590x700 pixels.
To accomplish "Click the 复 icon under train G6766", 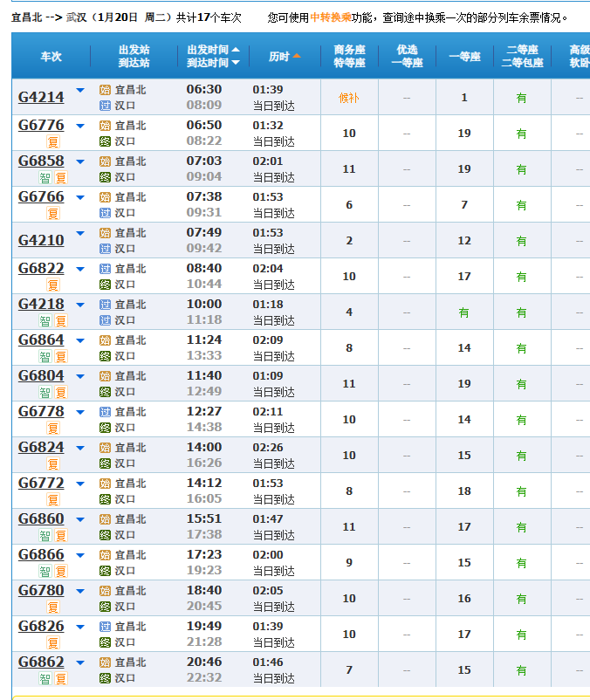I will coord(53,214).
